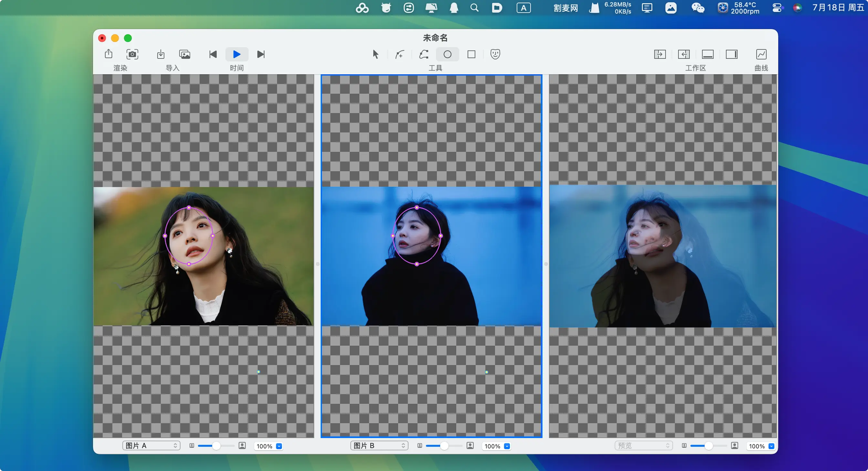Click the woman's photo in Picture A pane
Viewport: 868px width, 471px height.
click(203, 256)
